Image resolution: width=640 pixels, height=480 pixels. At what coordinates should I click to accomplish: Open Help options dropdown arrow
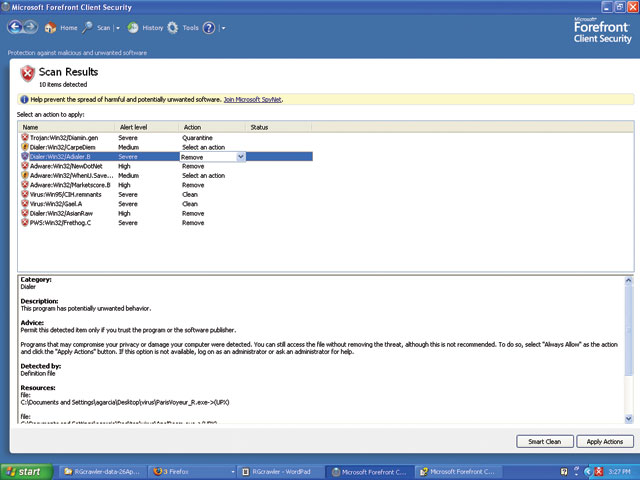[x=223, y=28]
